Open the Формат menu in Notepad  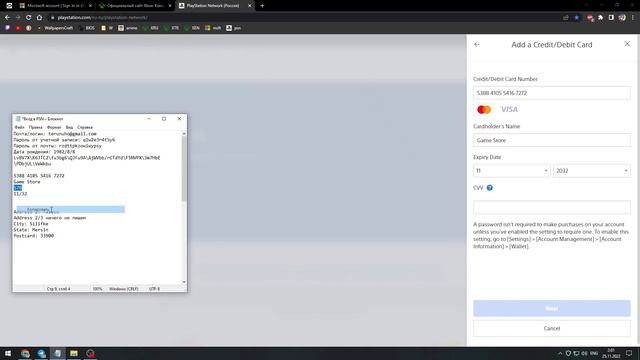(x=54, y=127)
